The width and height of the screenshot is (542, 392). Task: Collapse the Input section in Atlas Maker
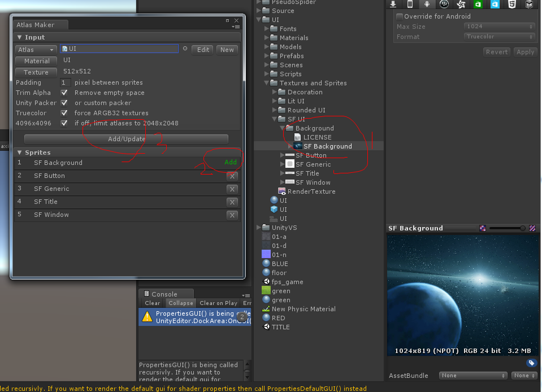[19, 37]
